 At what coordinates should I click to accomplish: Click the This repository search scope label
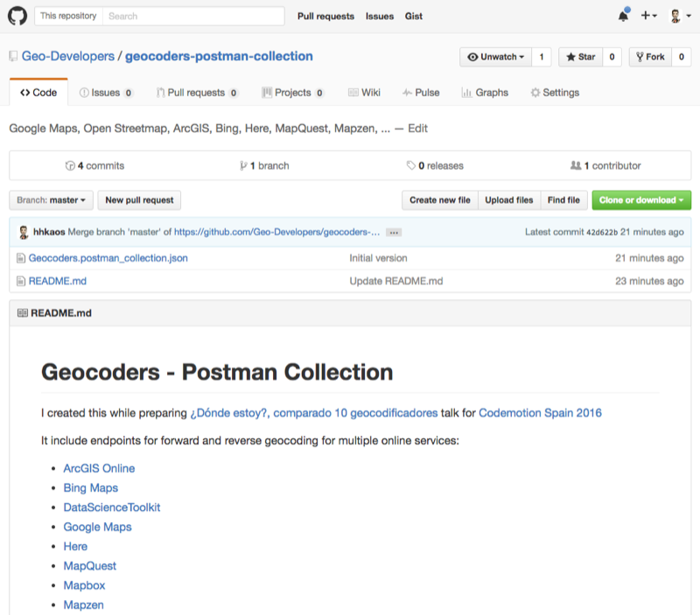[68, 16]
